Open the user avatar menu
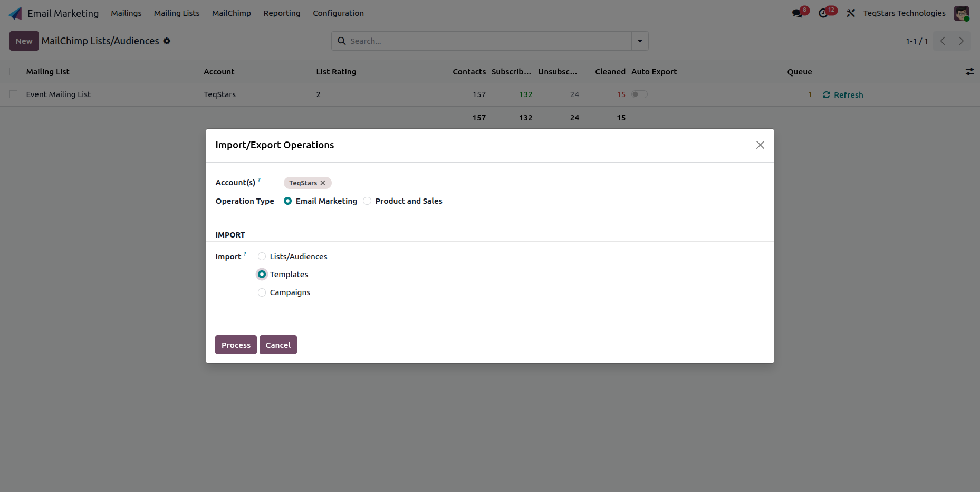The image size is (980, 492). [x=962, y=13]
